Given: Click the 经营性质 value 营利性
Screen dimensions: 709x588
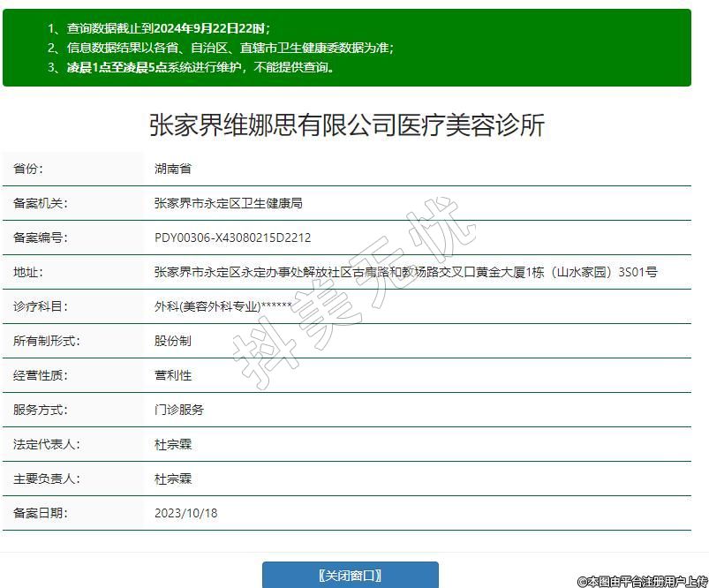Looking at the screenshot, I should pos(172,375).
